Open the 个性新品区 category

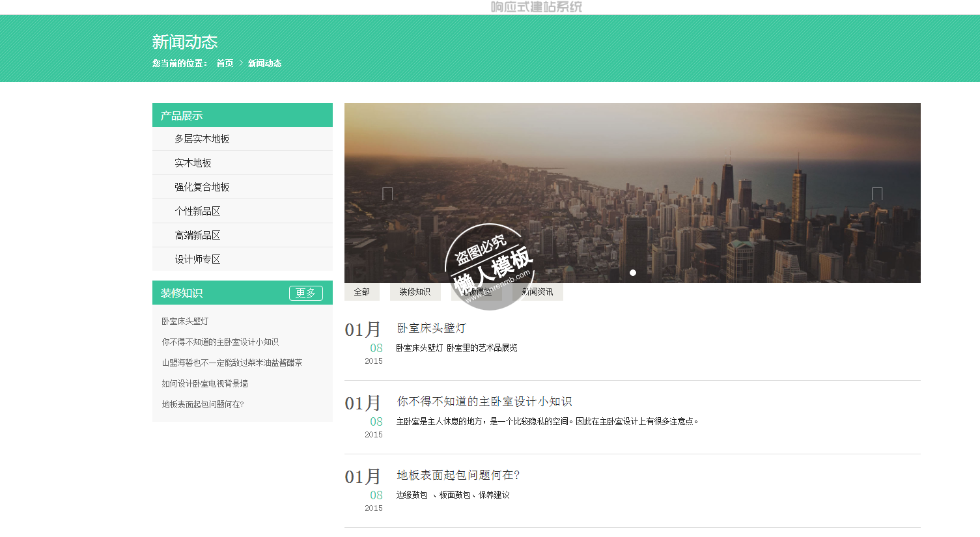pyautogui.click(x=197, y=211)
